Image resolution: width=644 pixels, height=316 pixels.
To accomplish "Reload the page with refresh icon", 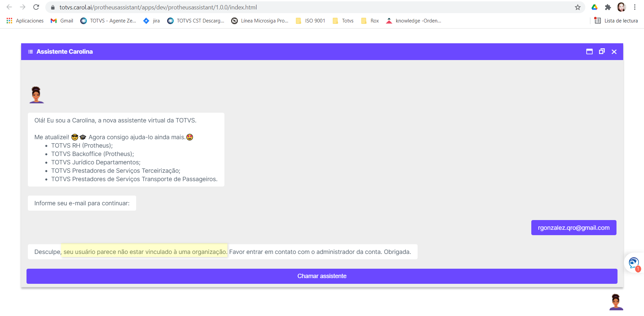I will click(36, 7).
